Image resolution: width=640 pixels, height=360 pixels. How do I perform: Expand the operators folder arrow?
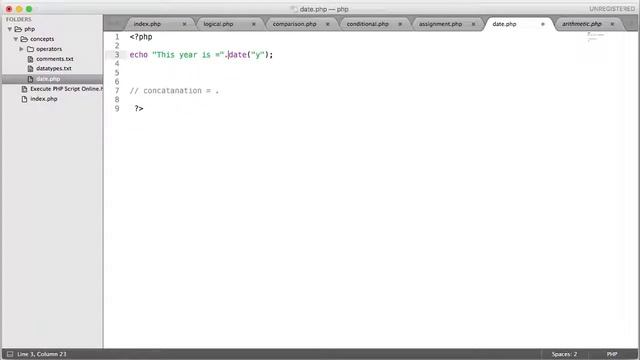click(22, 49)
